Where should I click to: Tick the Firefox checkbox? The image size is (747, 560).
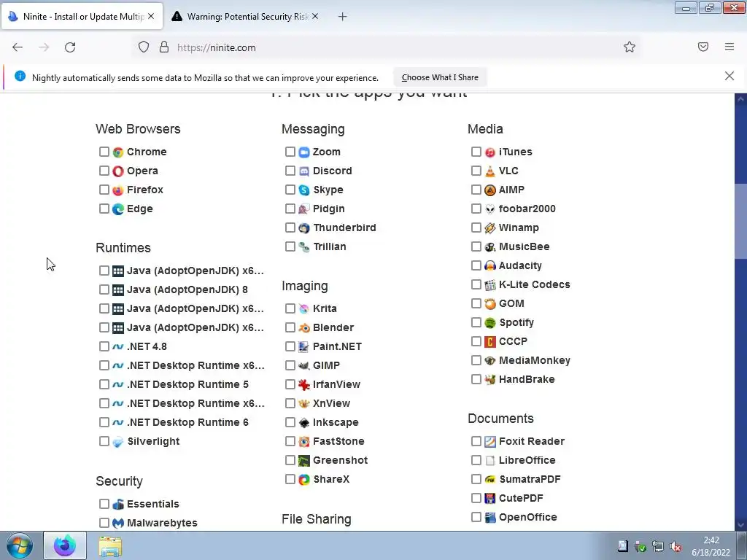104,190
